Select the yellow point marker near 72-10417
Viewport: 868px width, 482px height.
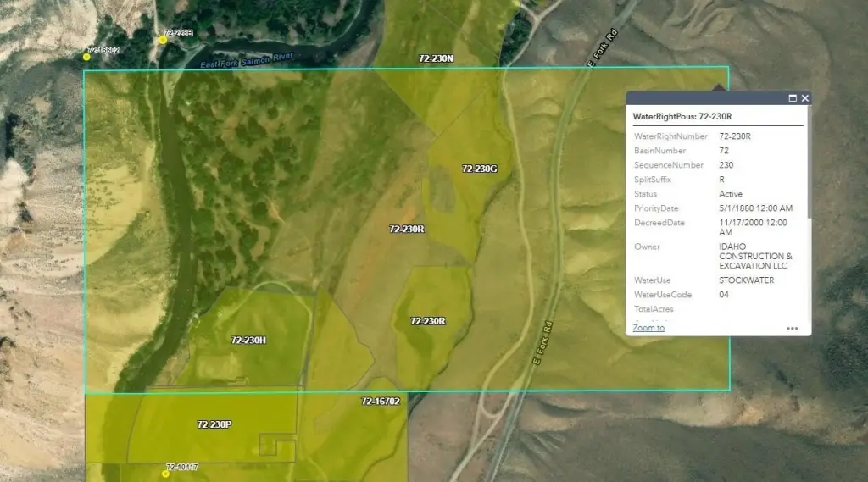coord(165,474)
